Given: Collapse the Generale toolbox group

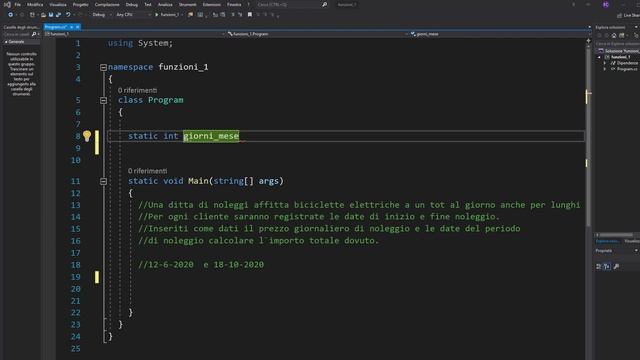Looking at the screenshot, I should (6, 42).
